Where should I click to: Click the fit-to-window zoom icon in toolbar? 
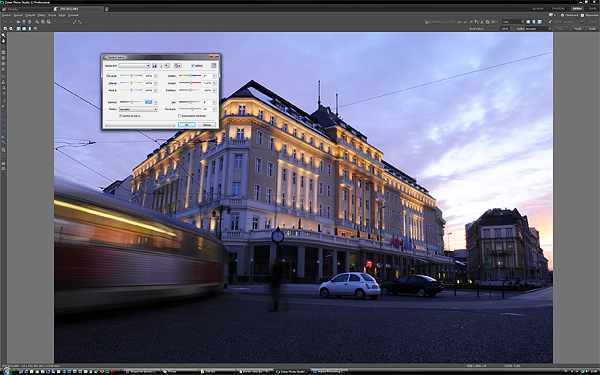(x=18, y=29)
